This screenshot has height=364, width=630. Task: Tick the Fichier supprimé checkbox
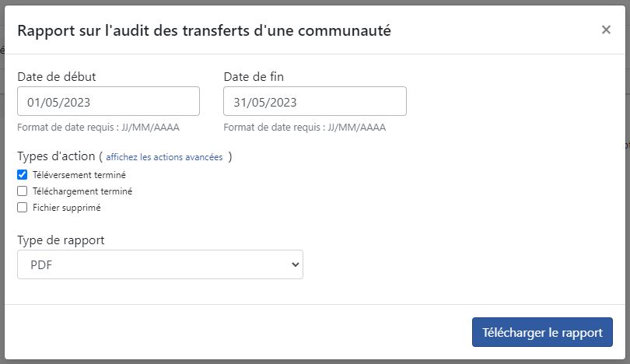pos(22,208)
